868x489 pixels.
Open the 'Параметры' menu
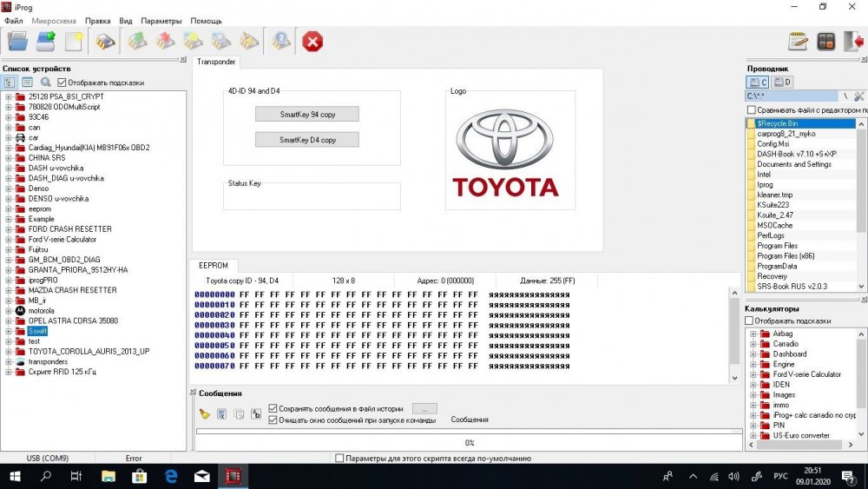pyautogui.click(x=161, y=21)
